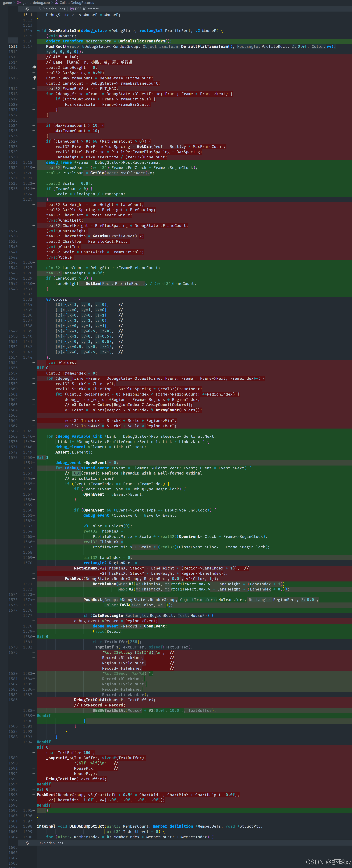Viewport: 352px width, 868px height.
Task: Click the 'DEBUGDumpStruct' function name
Action: (x=87, y=826)
